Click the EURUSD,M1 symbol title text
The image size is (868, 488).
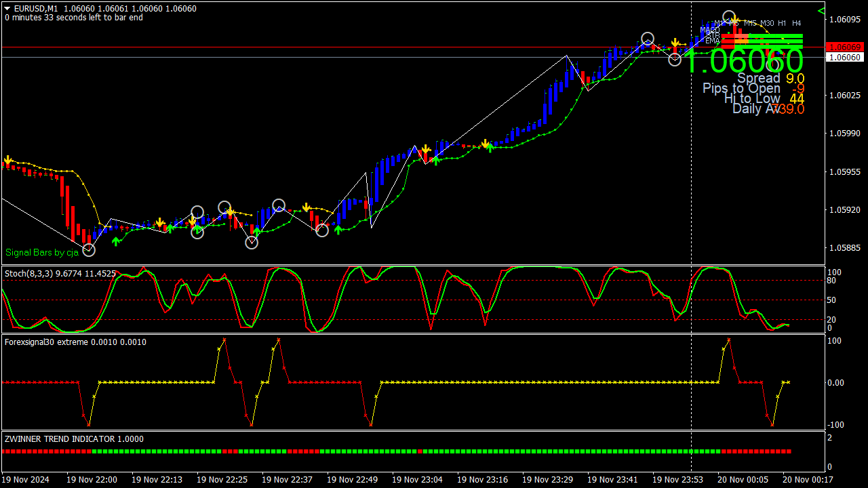(36, 9)
